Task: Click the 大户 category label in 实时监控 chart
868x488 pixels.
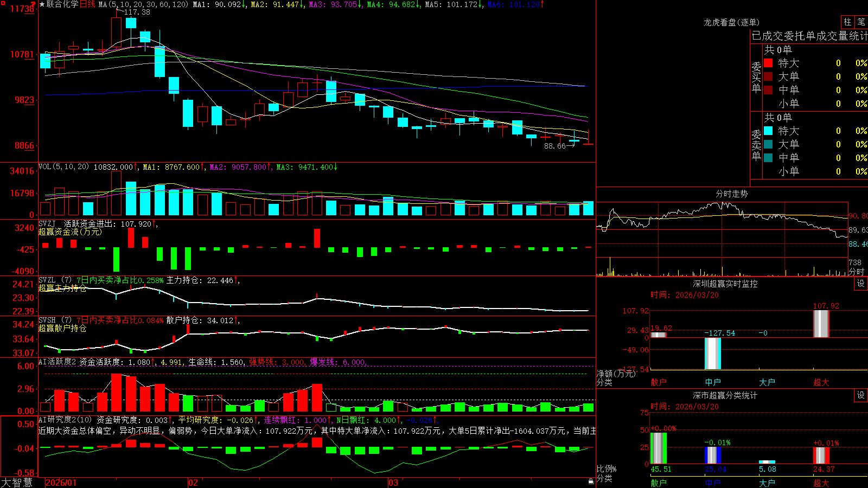Action: pos(767,382)
